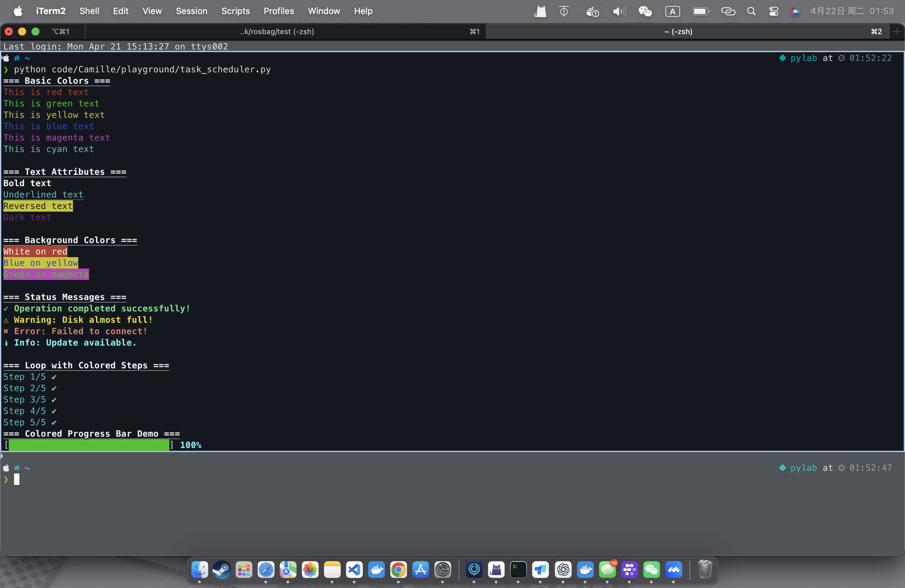
Task: Create a new tab with the plus button
Action: [898, 31]
